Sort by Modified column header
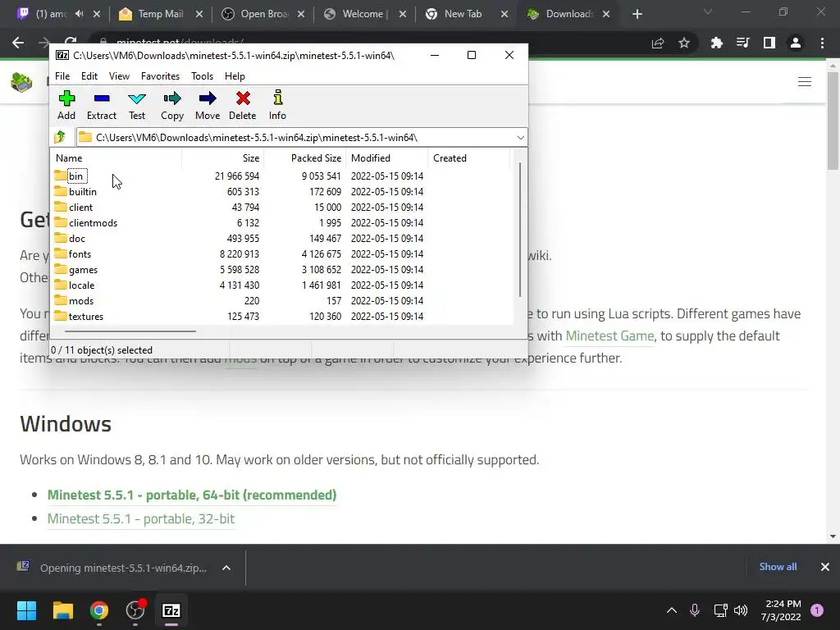 click(387, 158)
